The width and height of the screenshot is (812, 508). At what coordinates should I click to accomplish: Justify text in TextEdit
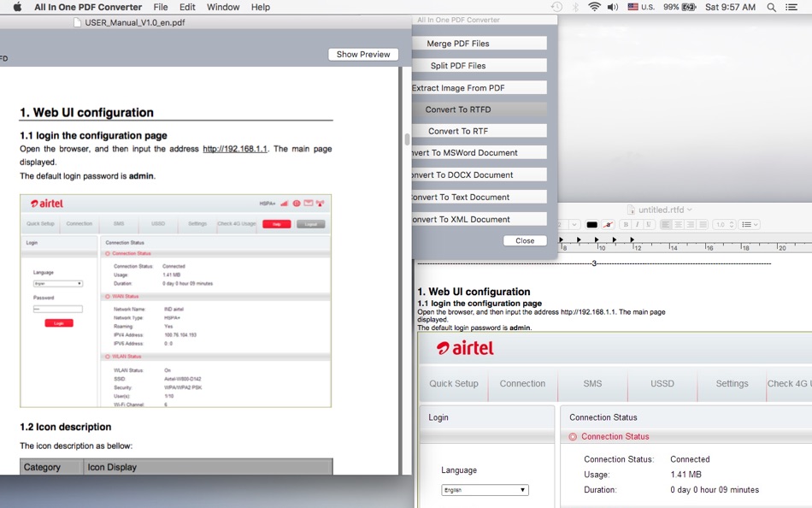tap(703, 224)
